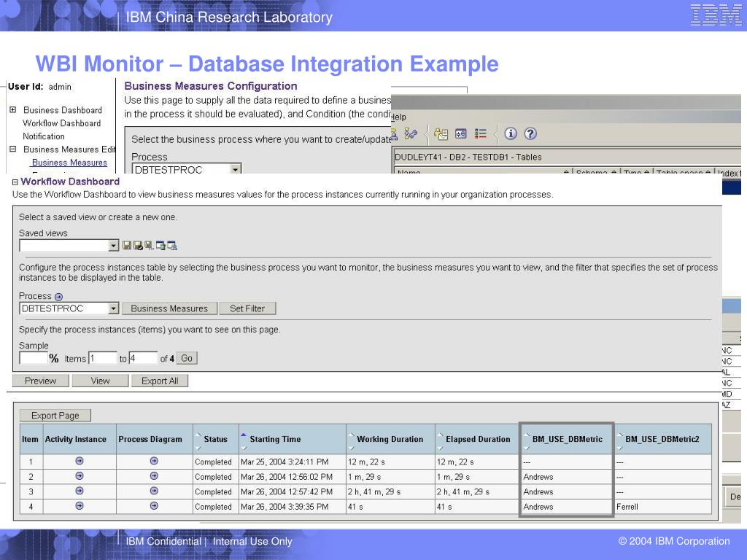Click the Go button
The width and height of the screenshot is (747, 560).
(187, 358)
